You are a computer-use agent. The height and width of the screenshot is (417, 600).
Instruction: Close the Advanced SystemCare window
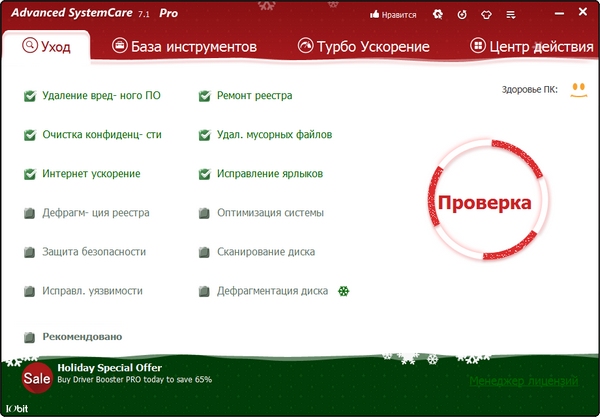click(x=583, y=12)
